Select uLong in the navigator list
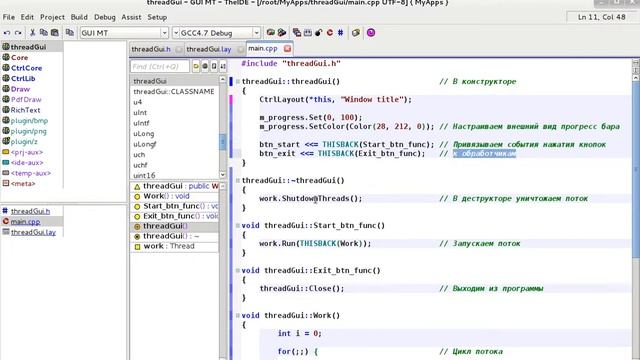 click(x=144, y=133)
